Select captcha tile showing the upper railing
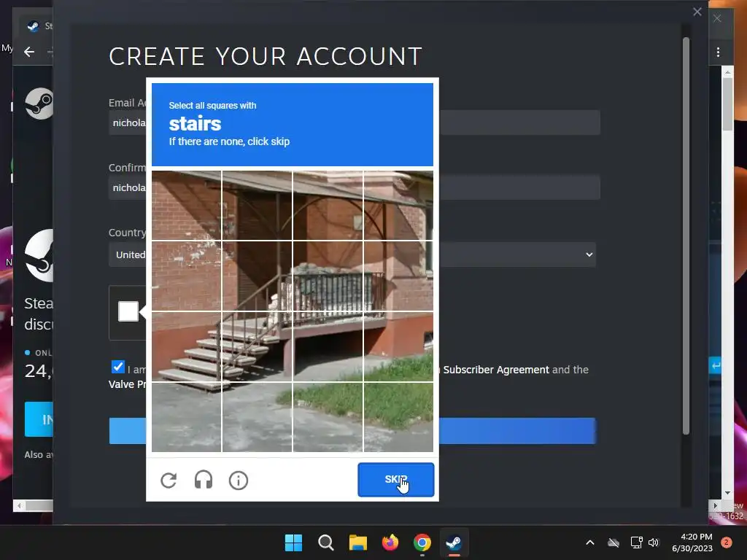The height and width of the screenshot is (560, 747). click(x=328, y=276)
